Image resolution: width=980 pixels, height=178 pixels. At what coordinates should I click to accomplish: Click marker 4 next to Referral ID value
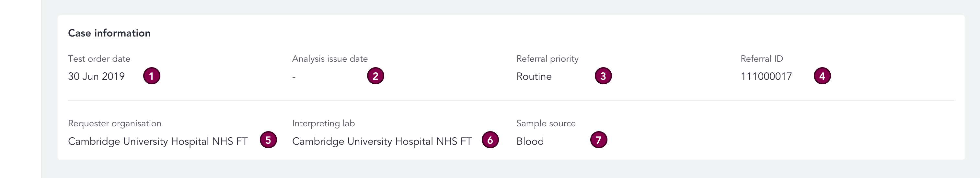pyautogui.click(x=822, y=76)
